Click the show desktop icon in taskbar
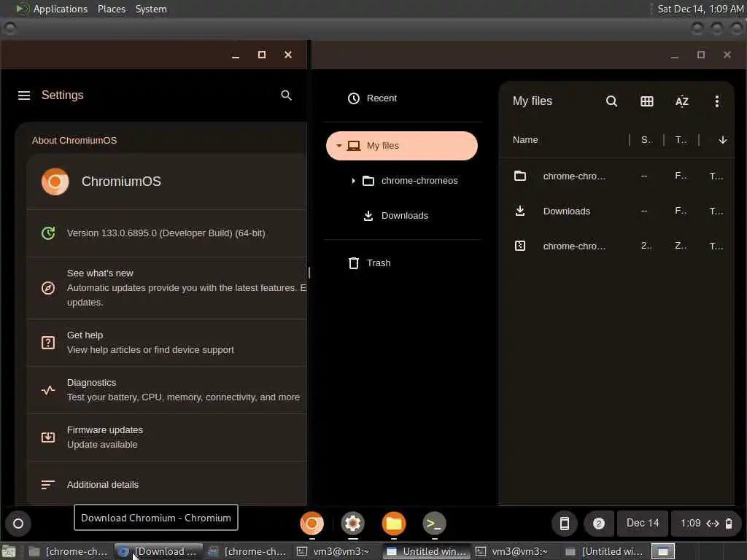 point(9,552)
